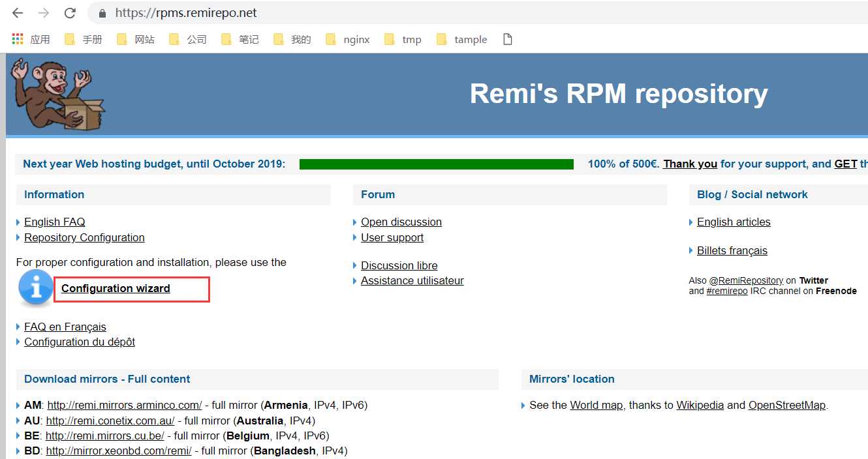Click the Thank you link

(x=690, y=164)
